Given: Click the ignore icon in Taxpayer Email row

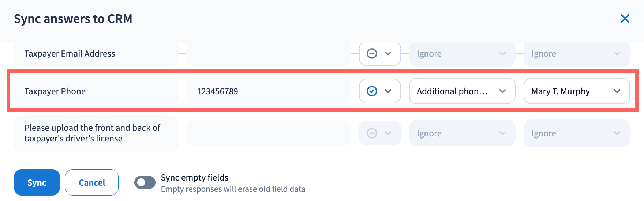Looking at the screenshot, I should coord(372,54).
